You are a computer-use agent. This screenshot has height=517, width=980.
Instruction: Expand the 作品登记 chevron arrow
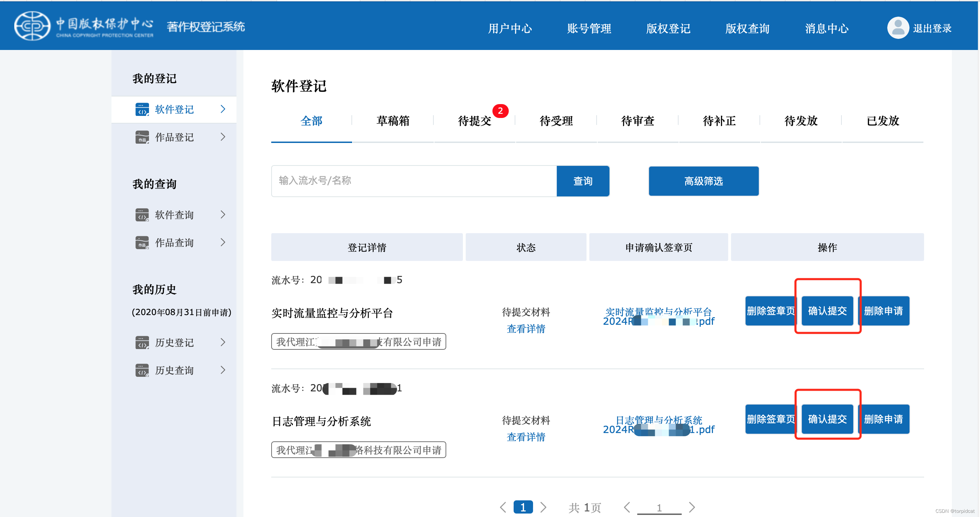pyautogui.click(x=223, y=137)
